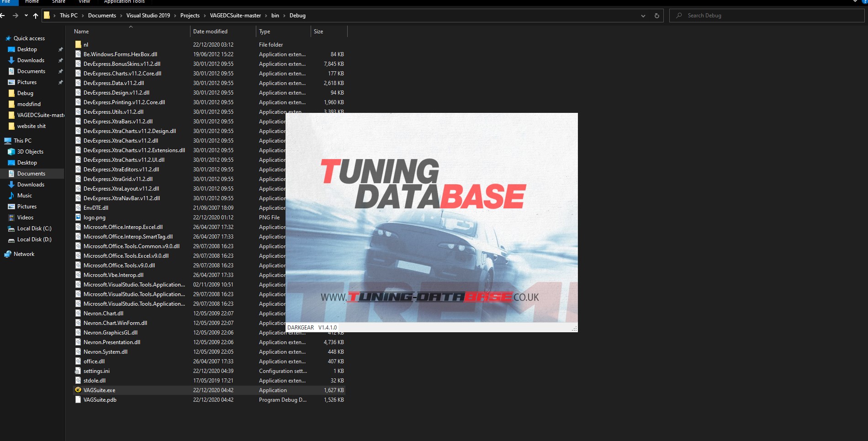Open Pictures in Quick access
Image resolution: width=868 pixels, height=441 pixels.
[x=27, y=82]
